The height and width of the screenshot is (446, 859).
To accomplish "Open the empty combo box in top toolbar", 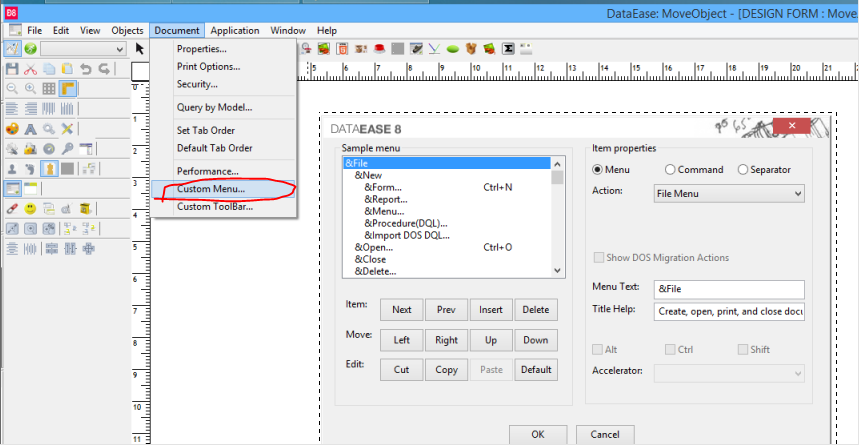I will [x=83, y=49].
